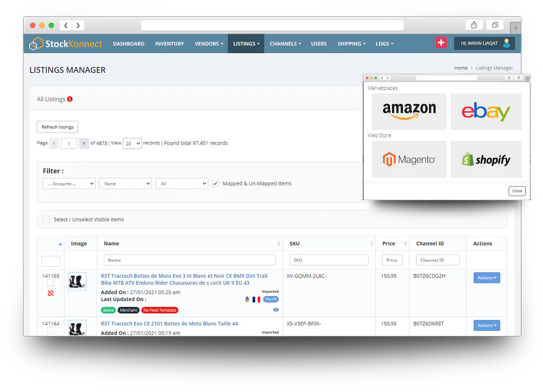
Task: Open RST Tractech Evo CE 2101 link
Action: tap(170, 323)
